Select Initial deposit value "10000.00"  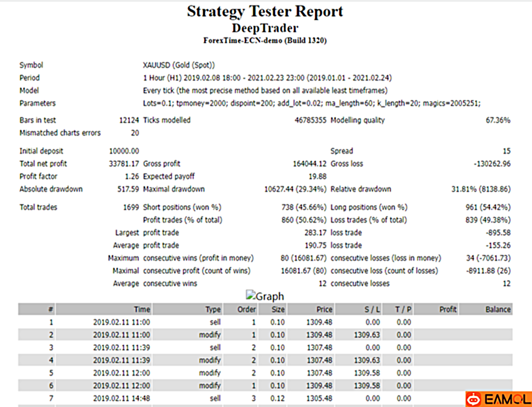coord(124,151)
